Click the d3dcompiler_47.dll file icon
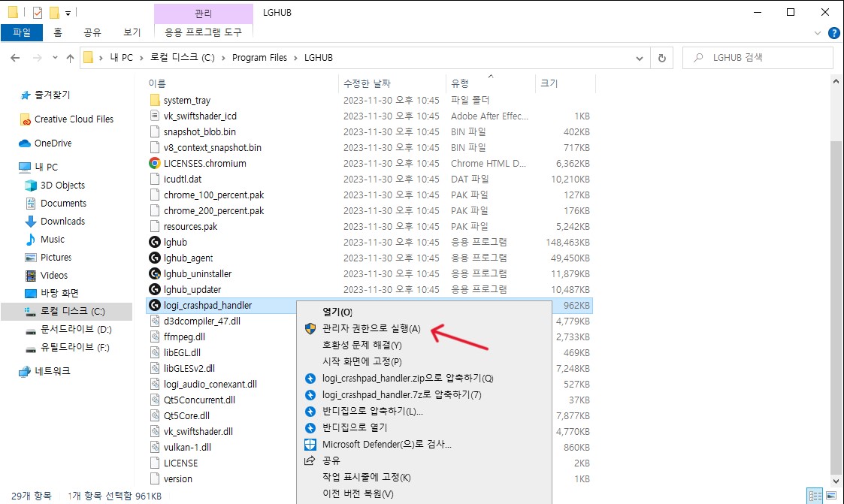 (155, 321)
